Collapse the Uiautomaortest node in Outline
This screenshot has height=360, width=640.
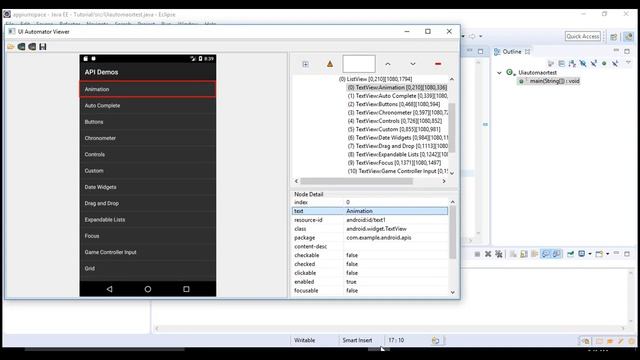[499, 73]
